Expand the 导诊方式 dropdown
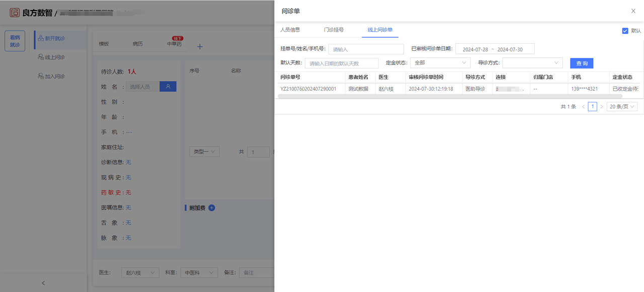The width and height of the screenshot is (644, 292). [x=532, y=63]
